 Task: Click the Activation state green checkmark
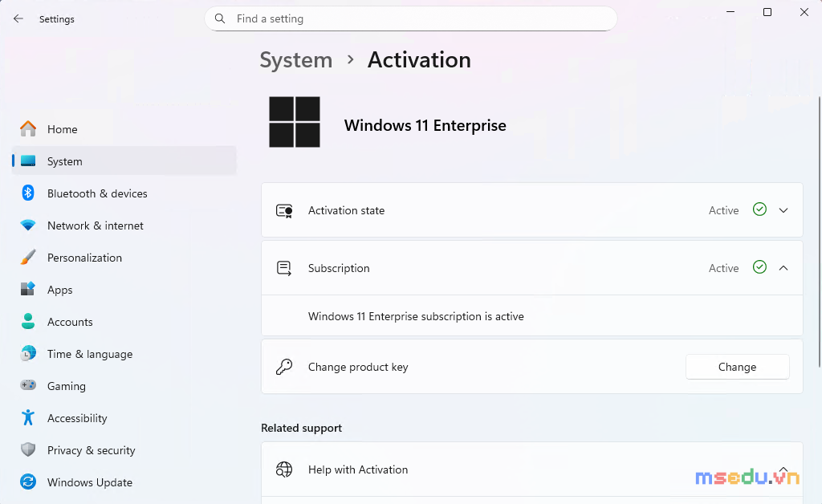759,209
